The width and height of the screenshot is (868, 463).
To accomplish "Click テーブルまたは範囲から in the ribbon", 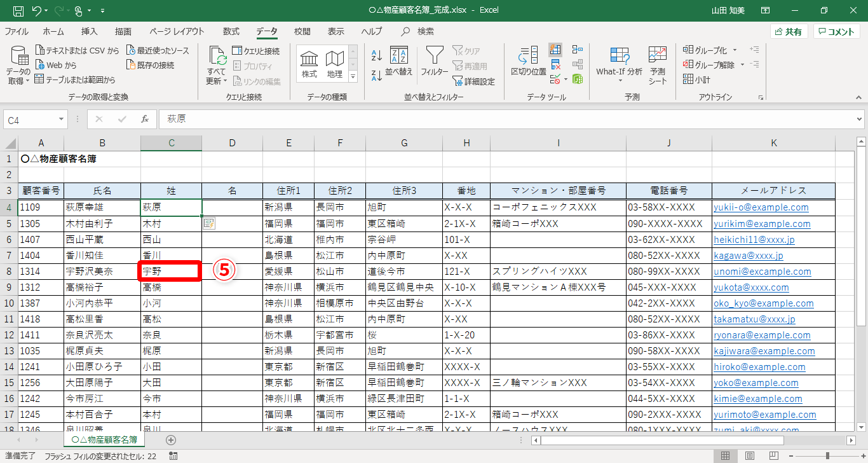I will (x=75, y=79).
